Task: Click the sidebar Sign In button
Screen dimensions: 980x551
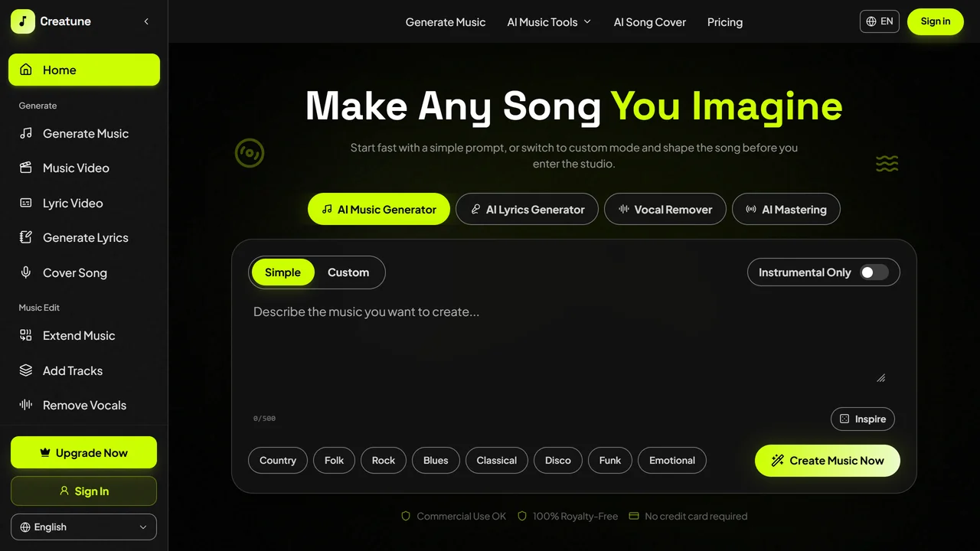Action: (83, 491)
